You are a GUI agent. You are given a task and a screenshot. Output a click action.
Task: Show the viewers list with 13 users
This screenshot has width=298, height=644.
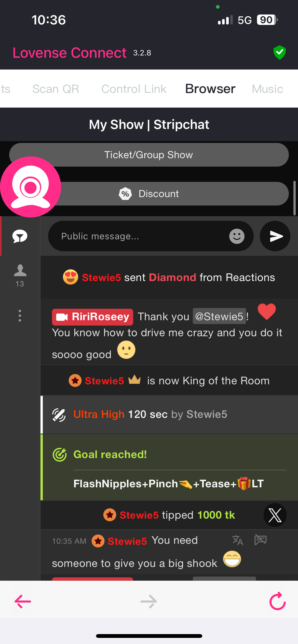[20, 276]
